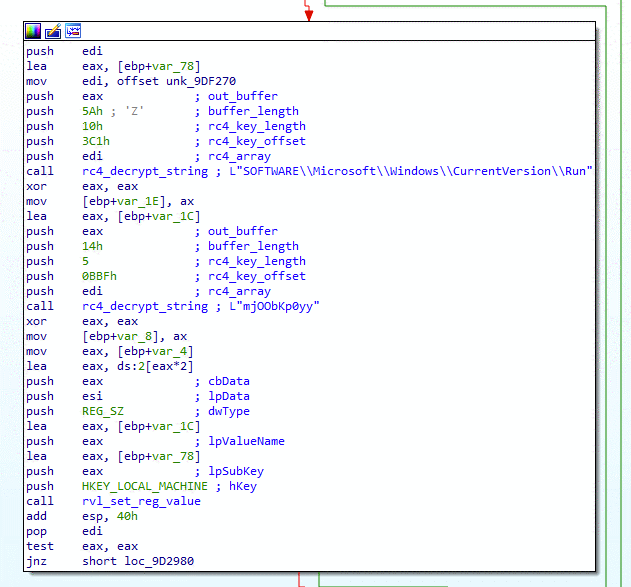The width and height of the screenshot is (631, 587).
Task: Click the rc4_decrypt_string call with mjOObKp0yy comment
Action: click(x=145, y=307)
